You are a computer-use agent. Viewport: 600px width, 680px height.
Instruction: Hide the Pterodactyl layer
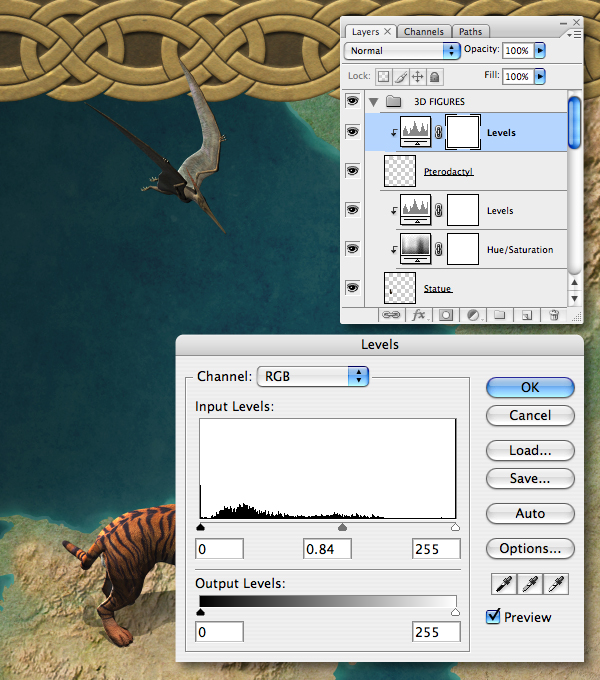(x=352, y=170)
